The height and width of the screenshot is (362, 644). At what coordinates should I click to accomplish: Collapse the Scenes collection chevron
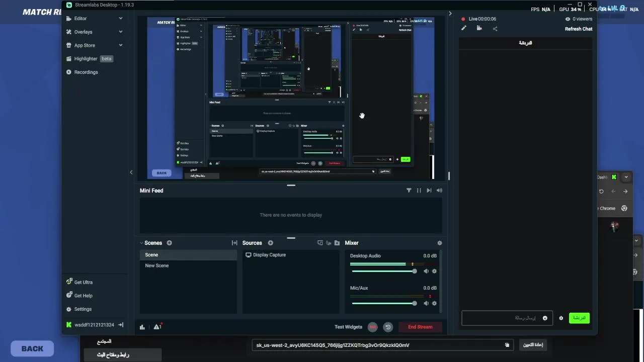point(141,243)
